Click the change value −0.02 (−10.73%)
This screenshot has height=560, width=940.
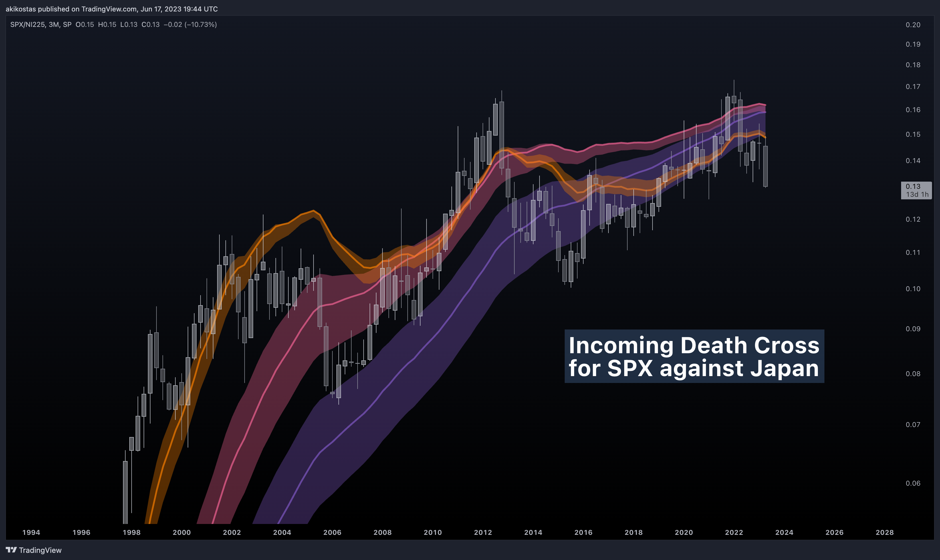click(x=190, y=25)
